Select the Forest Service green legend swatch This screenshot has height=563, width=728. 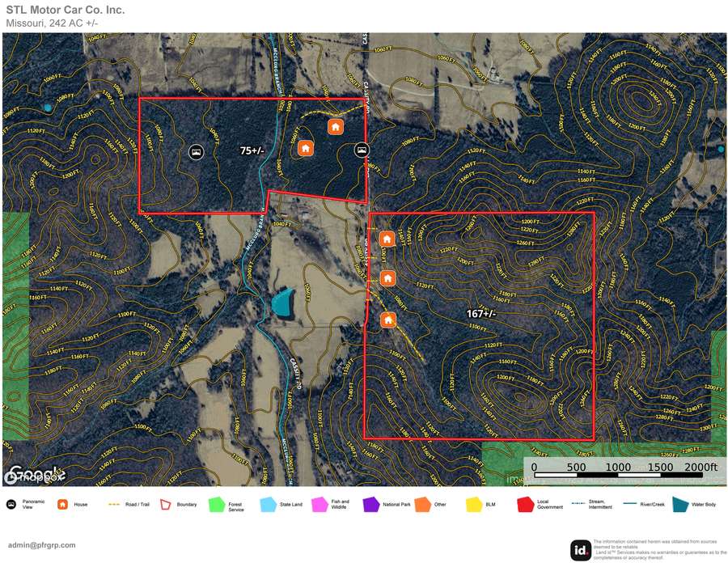click(x=215, y=505)
